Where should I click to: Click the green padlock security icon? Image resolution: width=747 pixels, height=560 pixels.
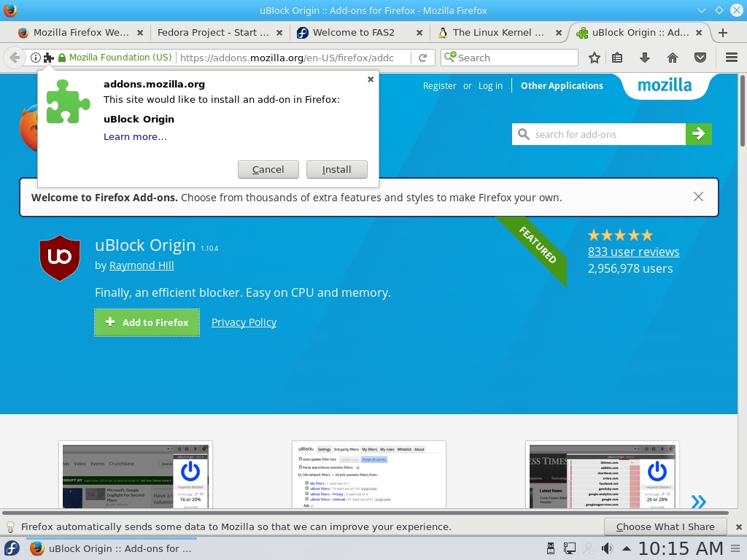62,58
